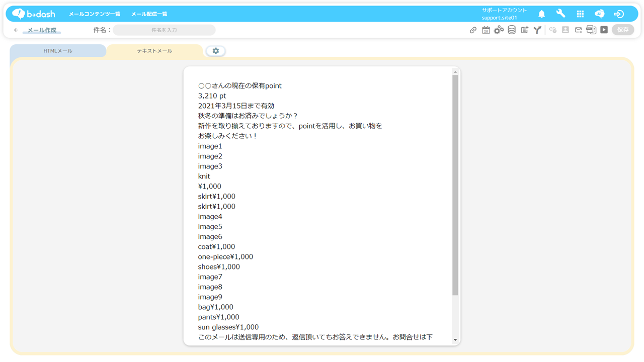Open the notifications bell
The height and width of the screenshot is (362, 644).
click(541, 14)
